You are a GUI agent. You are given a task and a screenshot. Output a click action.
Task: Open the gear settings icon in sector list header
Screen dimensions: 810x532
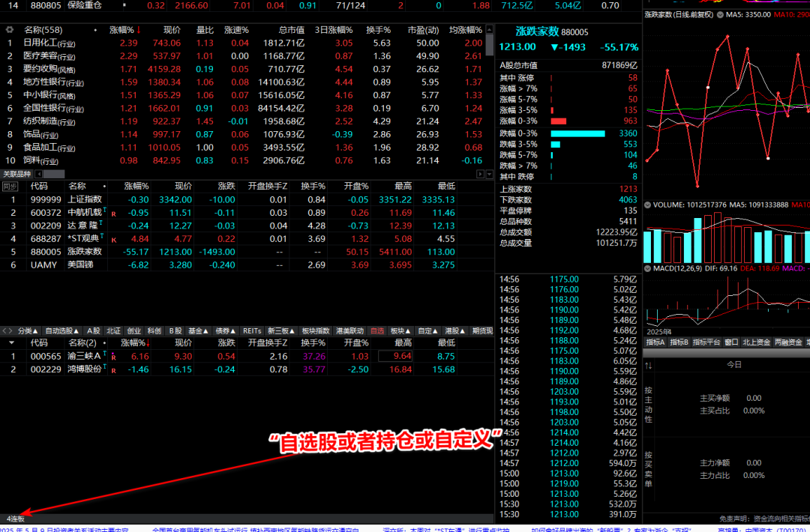pos(9,30)
